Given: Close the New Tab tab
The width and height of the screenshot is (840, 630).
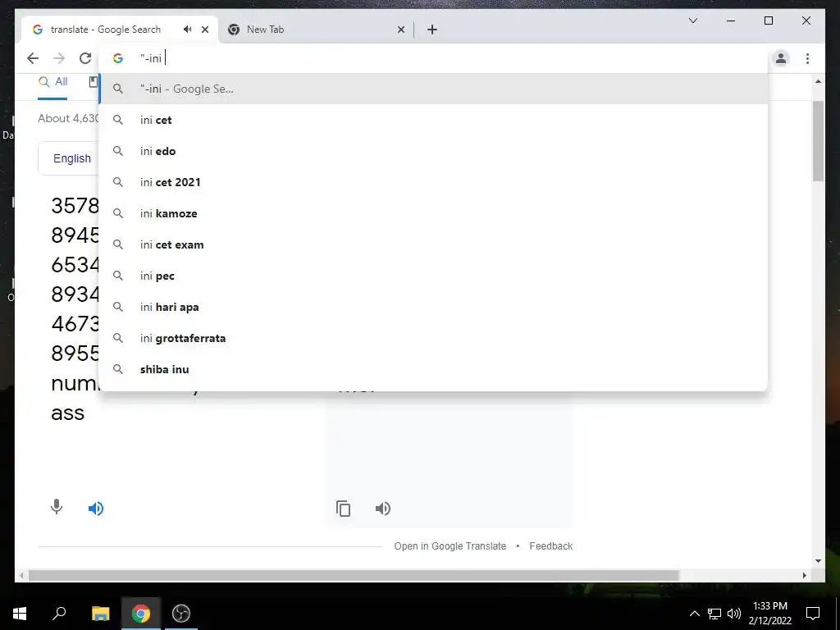Looking at the screenshot, I should 400,30.
